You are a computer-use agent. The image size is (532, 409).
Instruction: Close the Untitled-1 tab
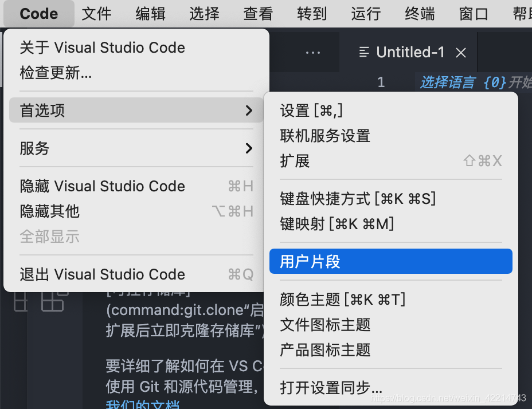coord(461,53)
